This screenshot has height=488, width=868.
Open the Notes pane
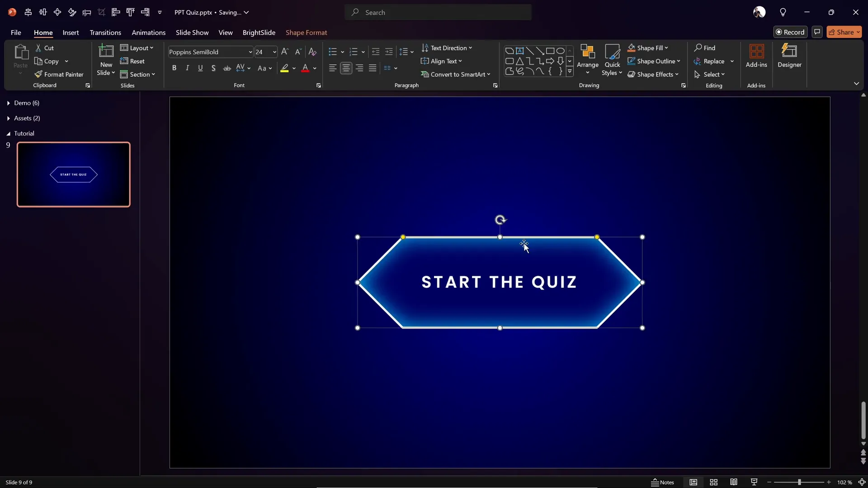click(x=662, y=482)
